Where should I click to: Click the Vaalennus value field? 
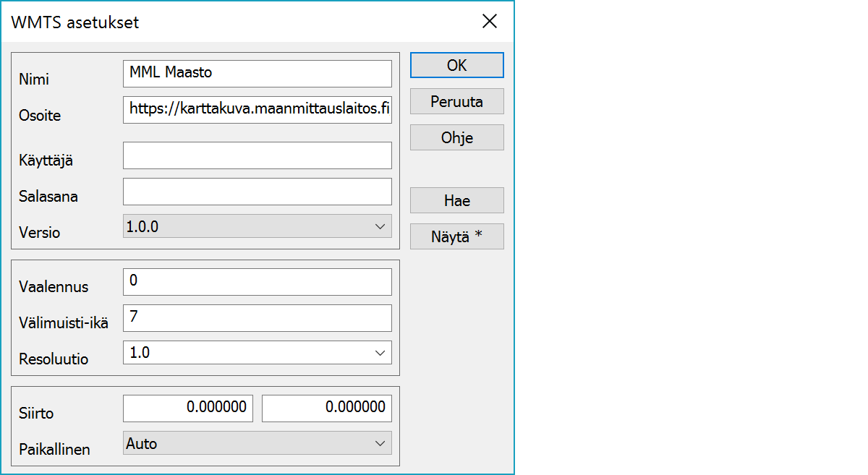click(x=257, y=281)
